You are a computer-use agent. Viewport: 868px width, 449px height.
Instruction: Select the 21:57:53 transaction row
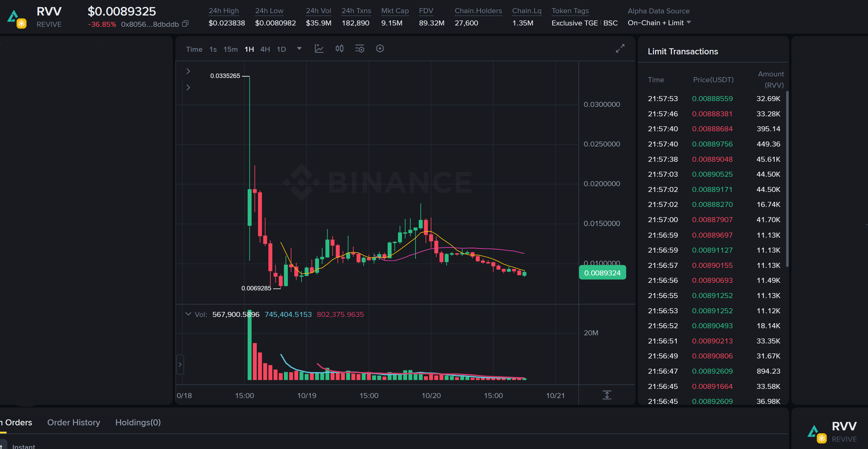point(714,99)
